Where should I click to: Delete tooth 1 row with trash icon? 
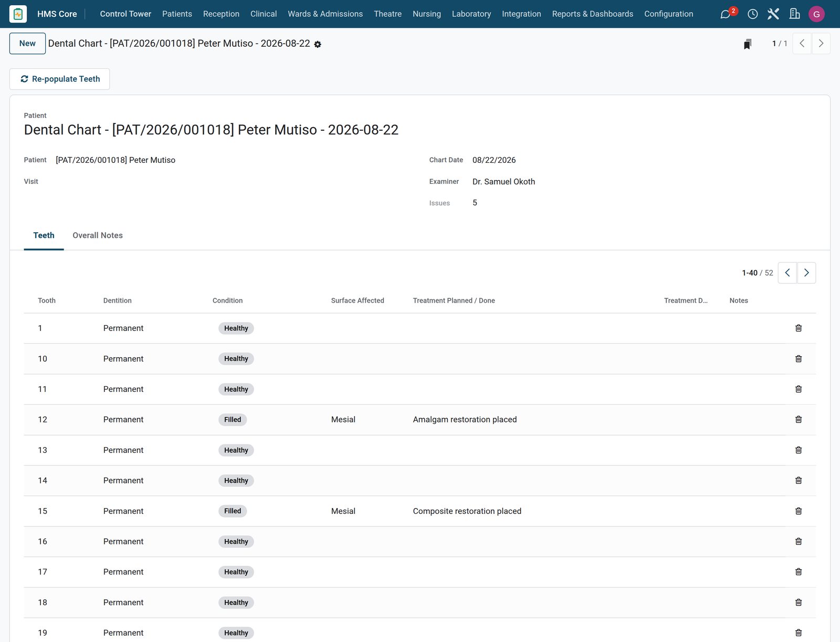(799, 328)
